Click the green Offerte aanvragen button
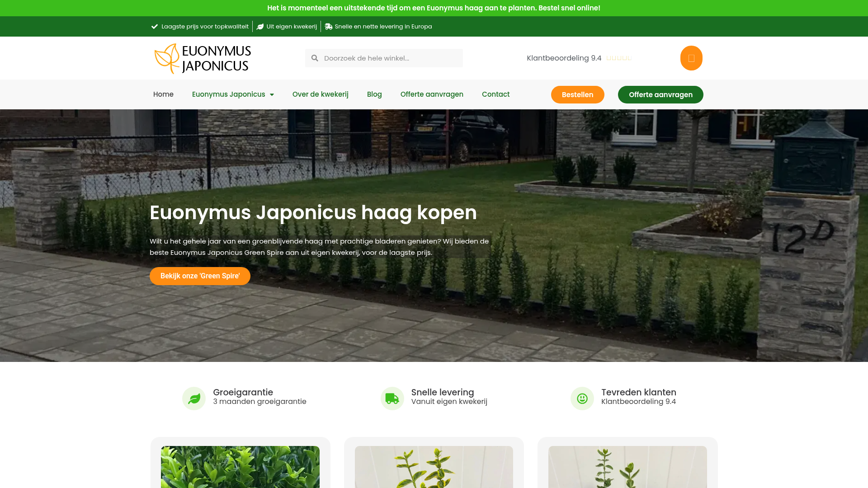The width and height of the screenshot is (868, 488). click(x=660, y=94)
